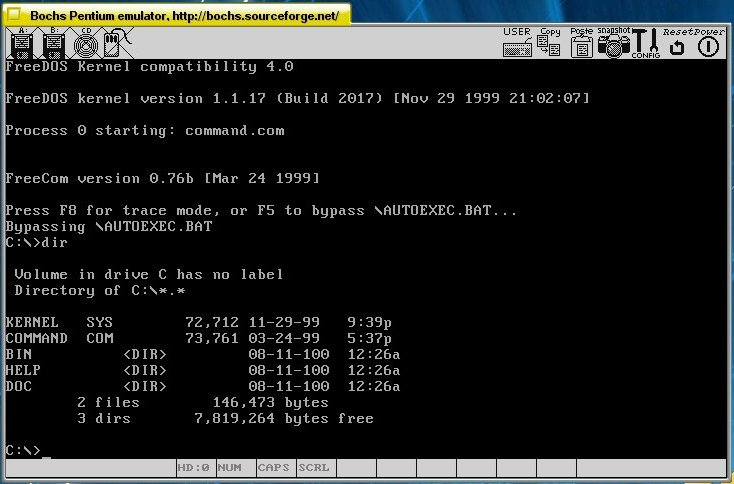Take a snapshot with camera icon

click(x=614, y=42)
